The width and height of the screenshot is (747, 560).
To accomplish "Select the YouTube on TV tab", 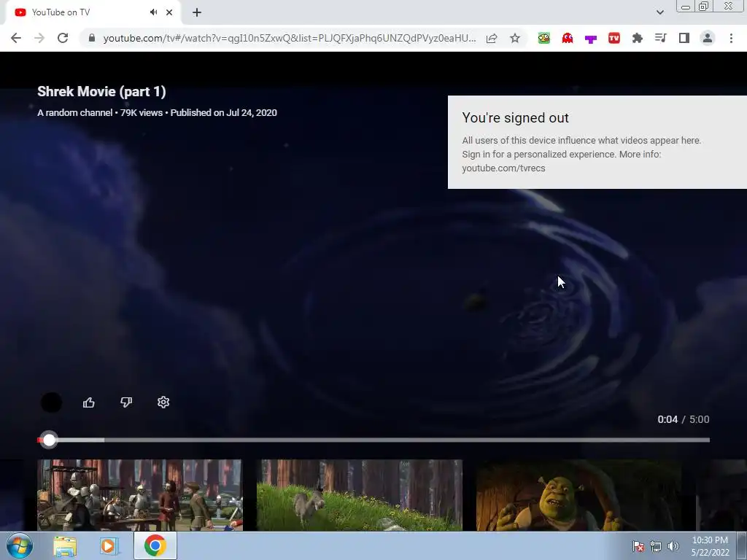I will pos(93,12).
